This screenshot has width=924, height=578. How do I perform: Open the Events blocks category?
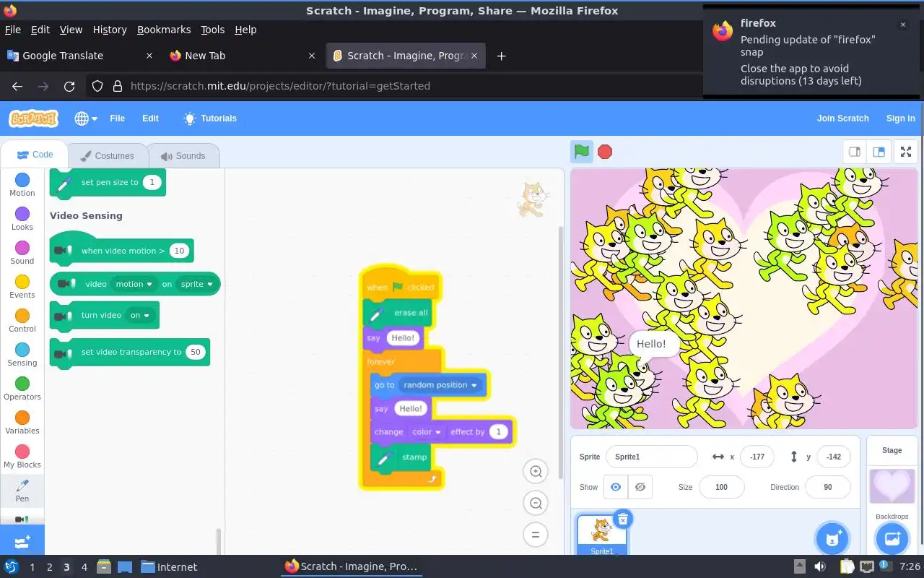(22, 287)
